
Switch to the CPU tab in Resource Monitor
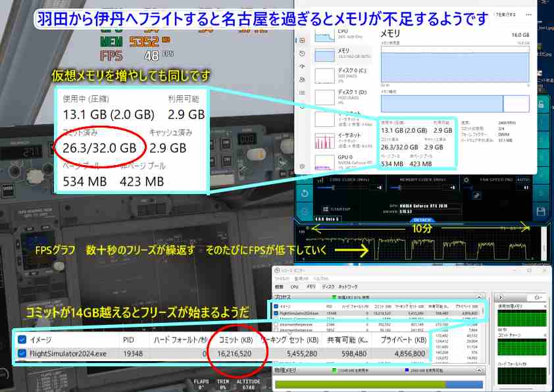[x=295, y=287]
